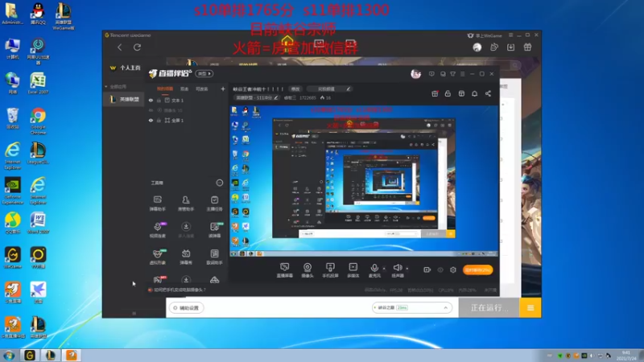The image size is (644, 362).
Task: Open the 主播任务 tool
Action: pyautogui.click(x=214, y=204)
